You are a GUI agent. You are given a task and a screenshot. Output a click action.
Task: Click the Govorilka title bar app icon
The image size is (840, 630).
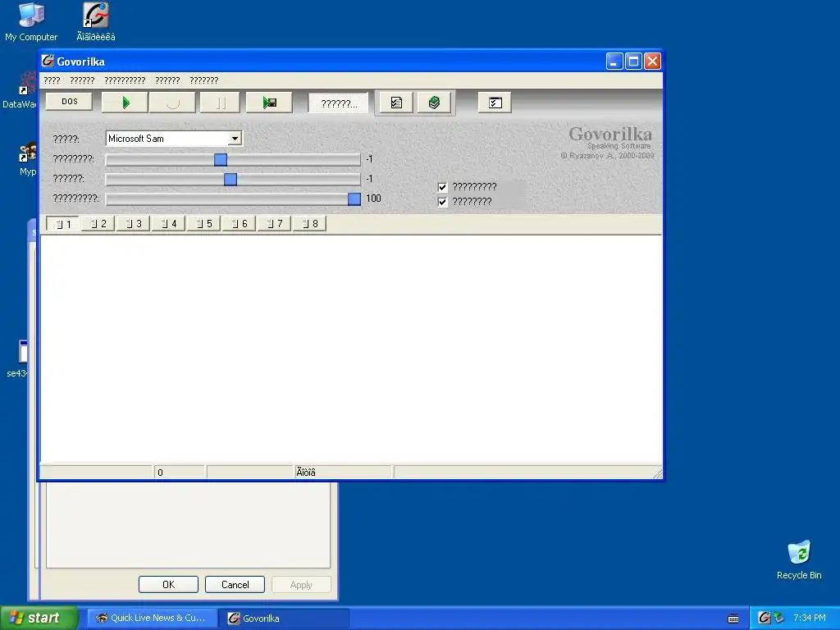[48, 61]
